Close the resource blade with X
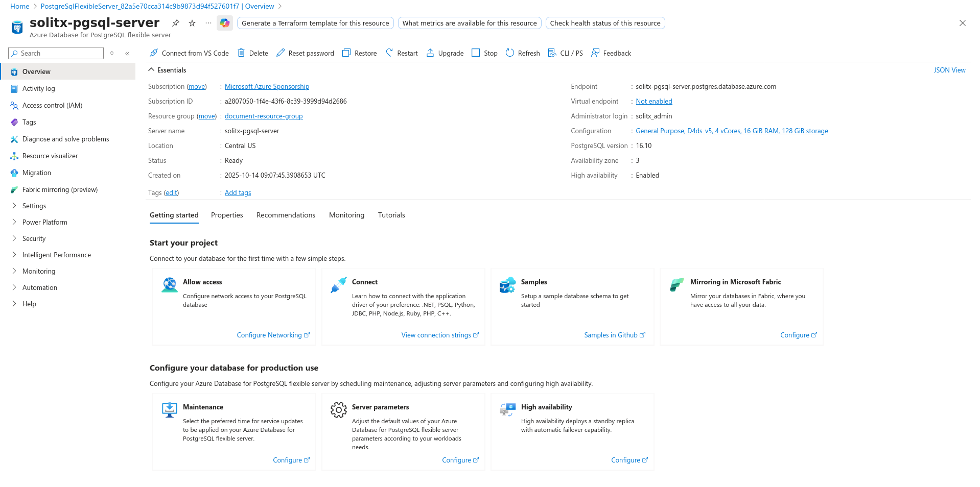Image resolution: width=980 pixels, height=487 pixels. coord(962,23)
